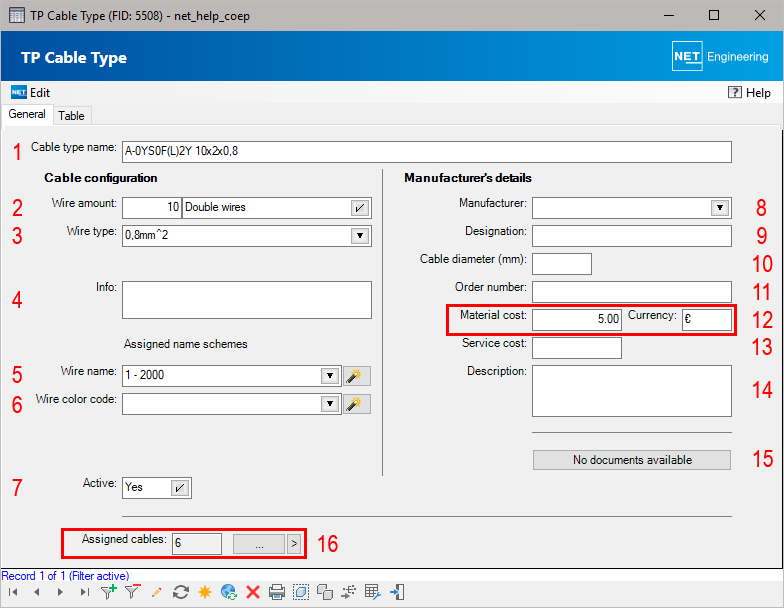Open the Help link
784x608 pixels.
750,92
